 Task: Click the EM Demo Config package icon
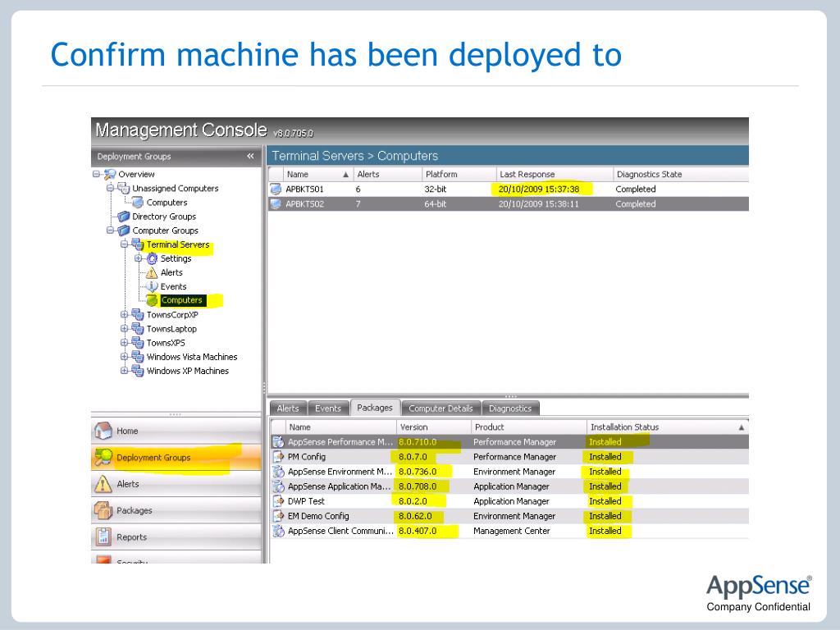coord(279,516)
